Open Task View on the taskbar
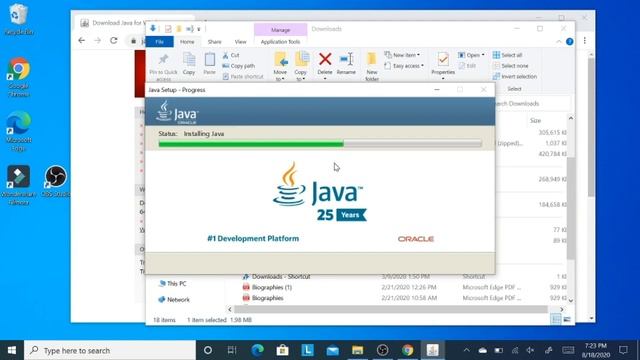Image resolution: width=640 pixels, height=360 pixels. tap(232, 350)
